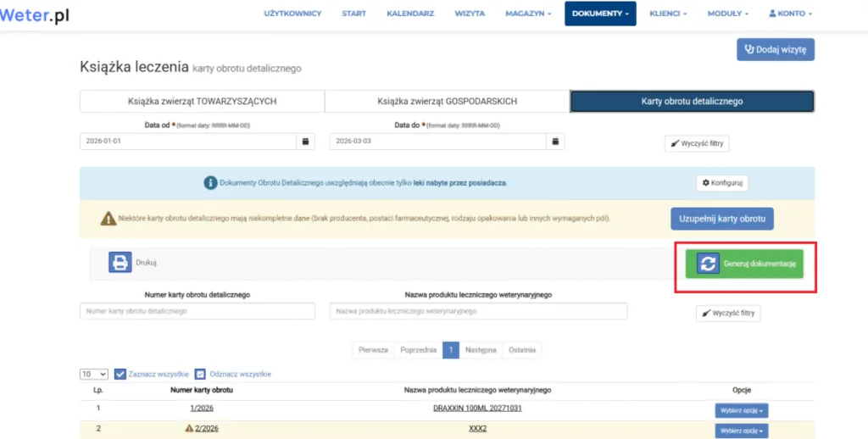Screen dimensions: 868x439
Task: Focus Numer karty obrotu detalicznego input
Action: [x=198, y=311]
